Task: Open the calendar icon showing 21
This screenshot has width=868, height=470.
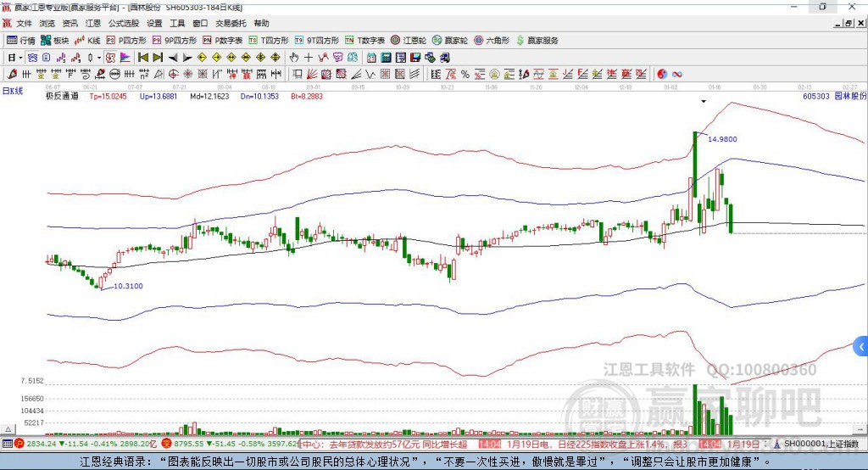Action: pos(371,58)
